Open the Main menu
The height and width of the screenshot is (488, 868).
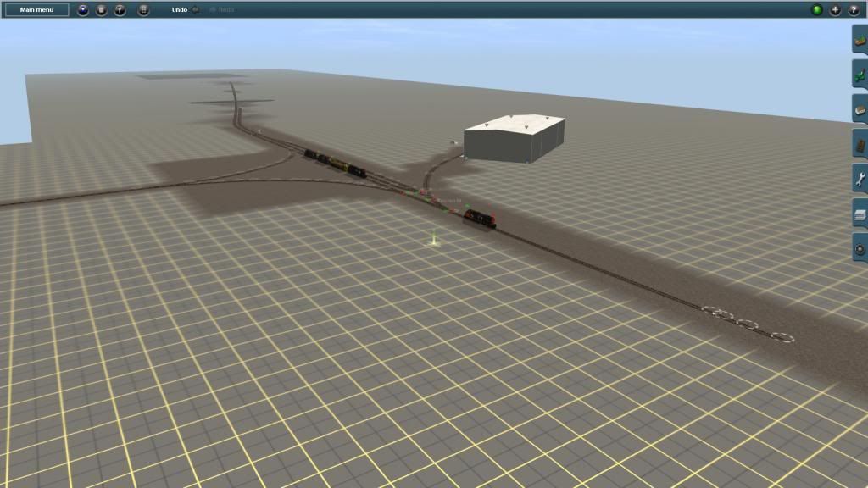(36, 10)
